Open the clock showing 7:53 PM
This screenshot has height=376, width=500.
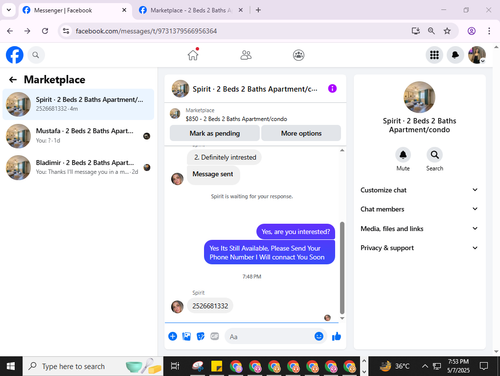(458, 366)
